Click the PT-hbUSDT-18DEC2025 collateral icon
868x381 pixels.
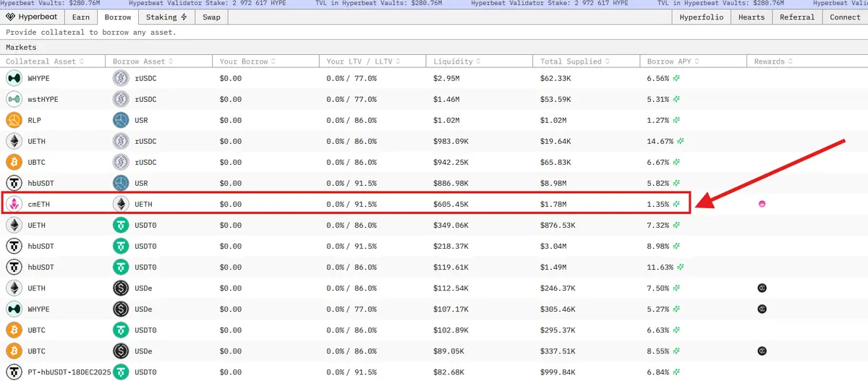[x=14, y=372]
